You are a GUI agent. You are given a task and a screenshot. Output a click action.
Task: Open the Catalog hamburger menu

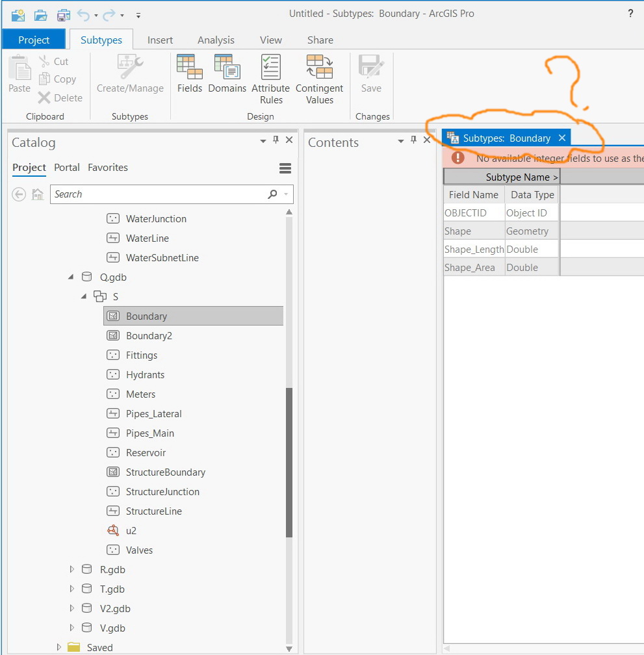click(x=285, y=168)
